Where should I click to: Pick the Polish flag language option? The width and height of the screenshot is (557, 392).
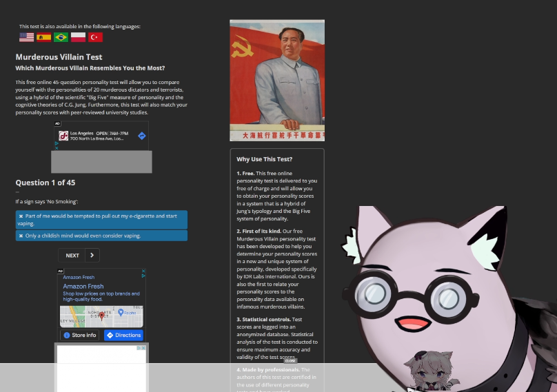78,37
